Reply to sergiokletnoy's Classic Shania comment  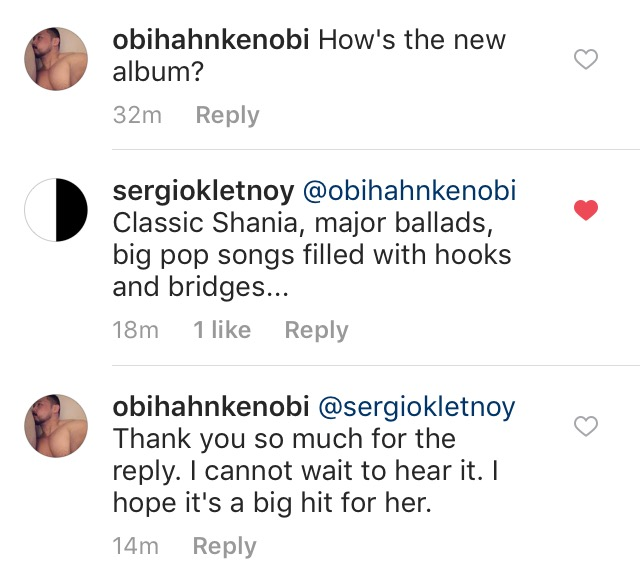(x=316, y=330)
